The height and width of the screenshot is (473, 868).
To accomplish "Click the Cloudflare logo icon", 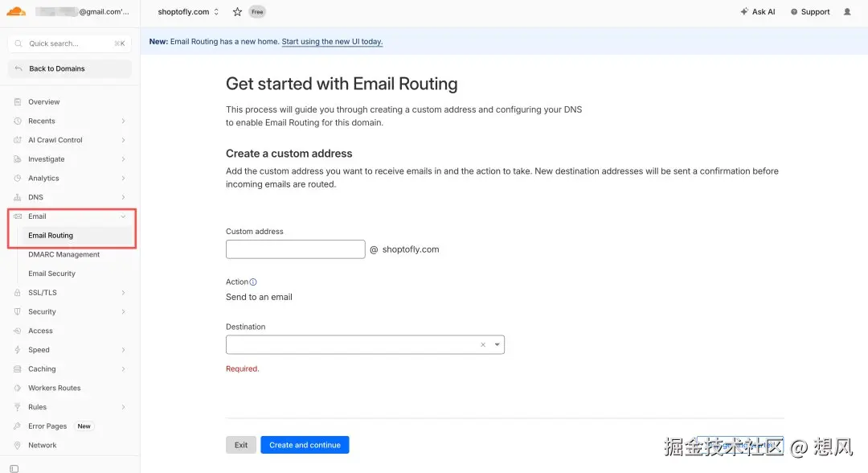I will click(x=16, y=11).
